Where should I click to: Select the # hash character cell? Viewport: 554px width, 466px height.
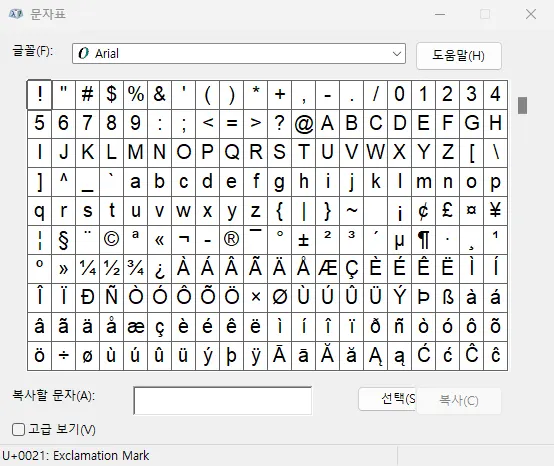[x=88, y=95]
